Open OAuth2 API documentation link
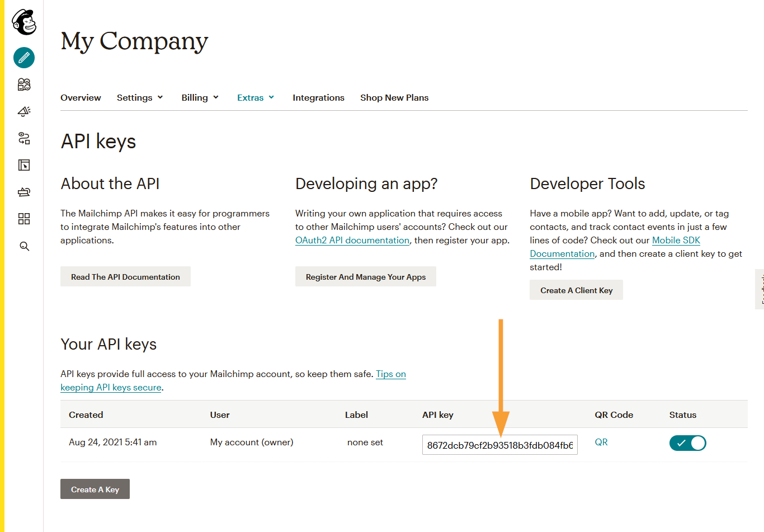The width and height of the screenshot is (764, 532). (x=352, y=240)
